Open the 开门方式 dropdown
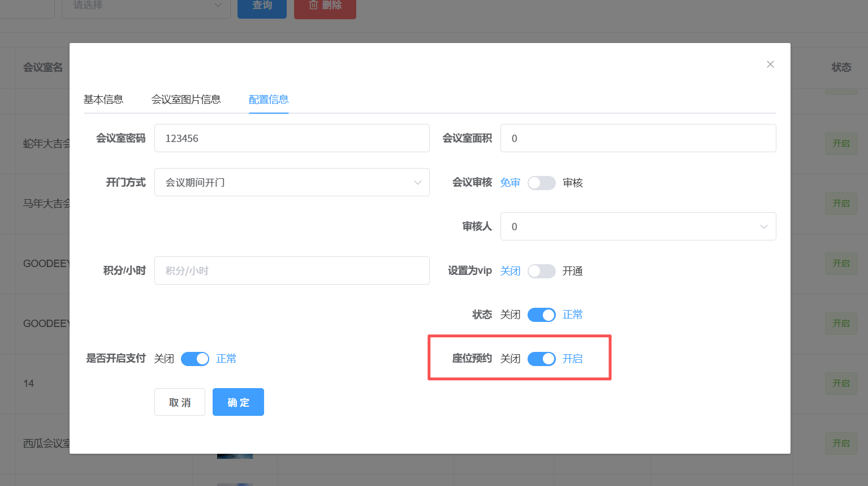868x486 pixels. pyautogui.click(x=292, y=182)
